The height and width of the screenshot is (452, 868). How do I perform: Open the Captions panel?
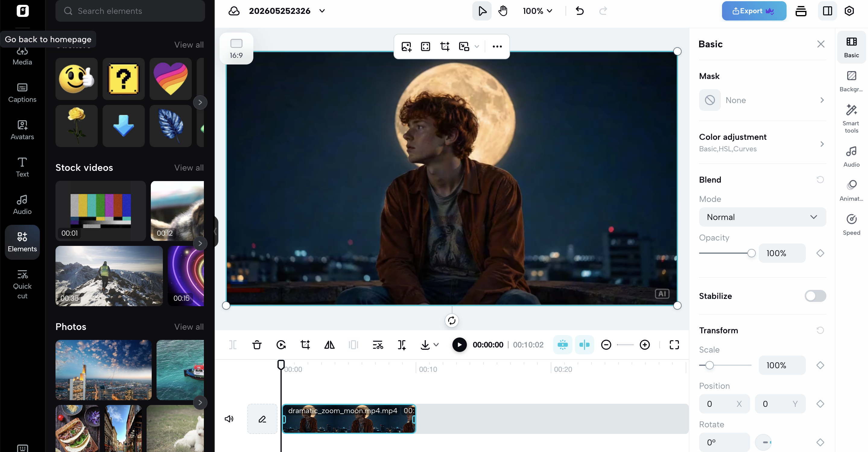pos(22,93)
